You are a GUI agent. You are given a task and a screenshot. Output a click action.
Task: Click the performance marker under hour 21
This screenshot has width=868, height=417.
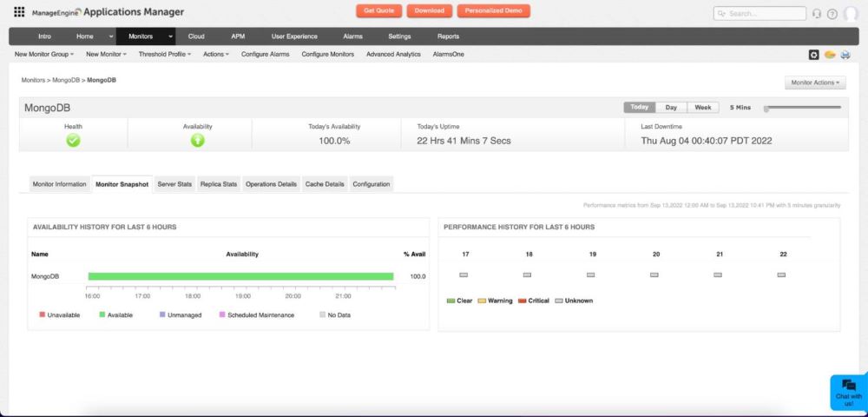click(x=718, y=275)
